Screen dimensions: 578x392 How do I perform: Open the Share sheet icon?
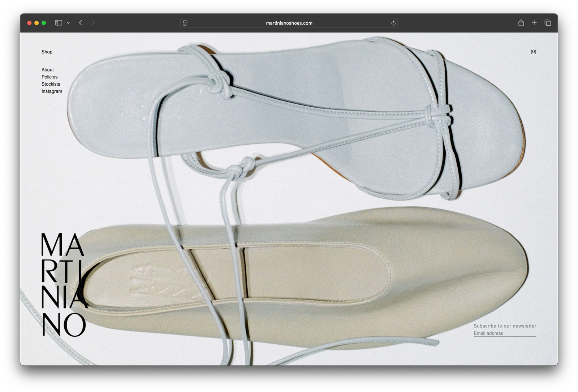click(x=521, y=23)
